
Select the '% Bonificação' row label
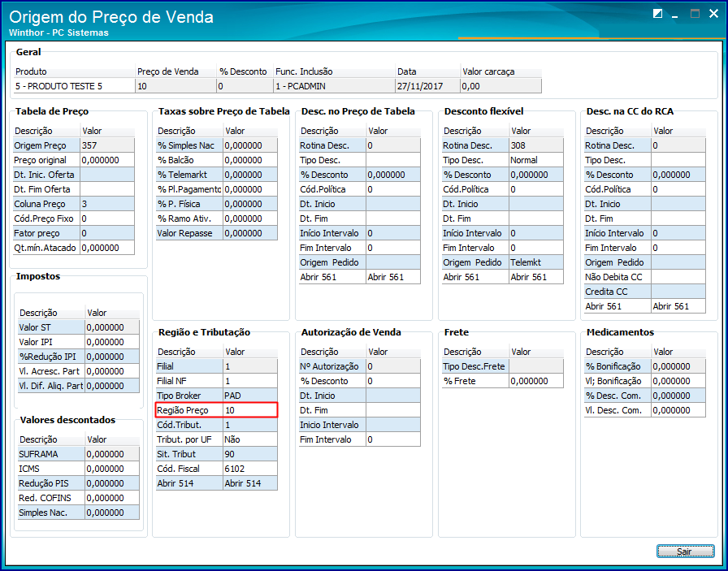[617, 366]
